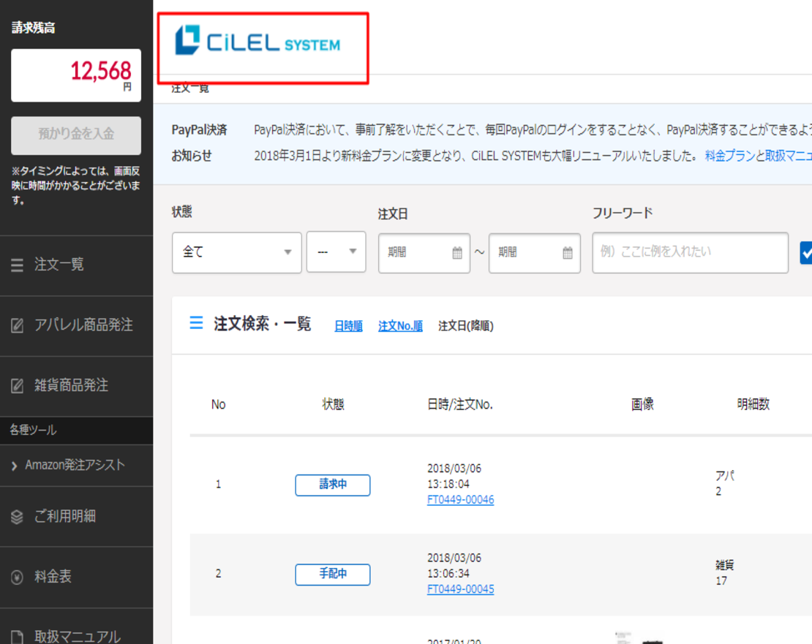Image resolution: width=812 pixels, height=644 pixels.
Task: Open the 料金プラン link in the notice
Action: click(x=729, y=156)
